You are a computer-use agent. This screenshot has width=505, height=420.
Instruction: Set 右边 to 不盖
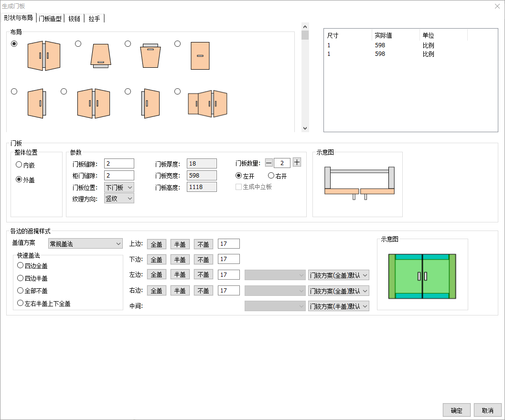[x=203, y=291]
